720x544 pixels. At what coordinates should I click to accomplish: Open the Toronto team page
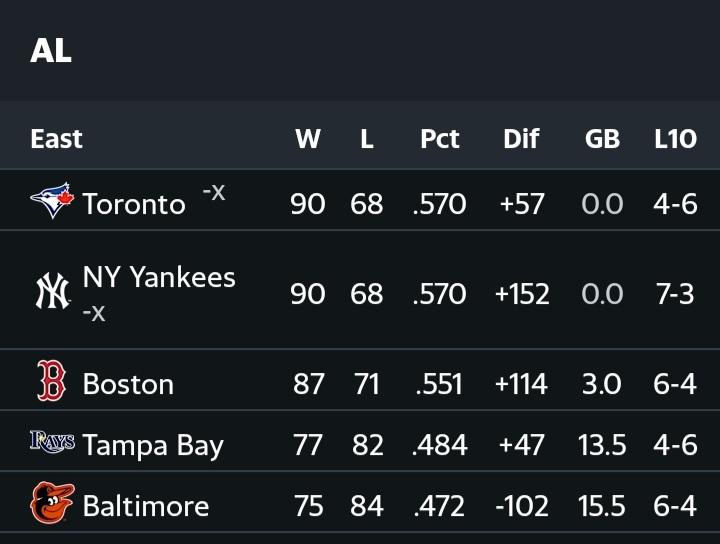click(x=134, y=204)
